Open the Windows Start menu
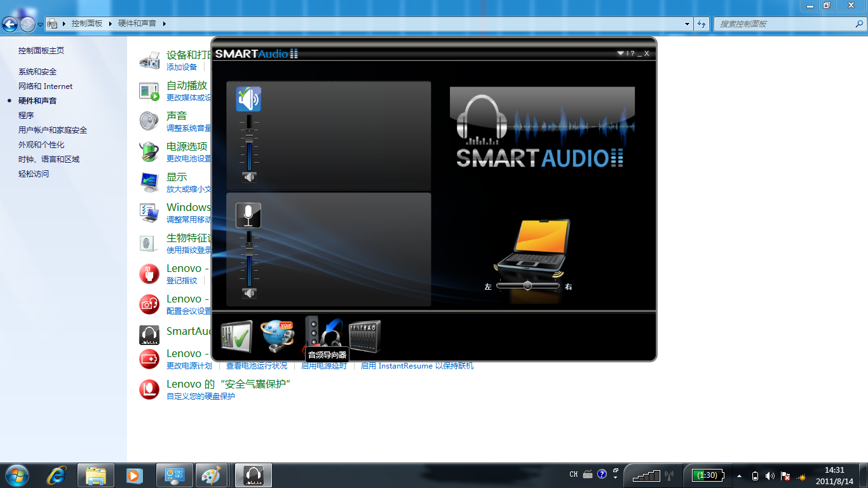This screenshot has width=868, height=488. coord(16,475)
